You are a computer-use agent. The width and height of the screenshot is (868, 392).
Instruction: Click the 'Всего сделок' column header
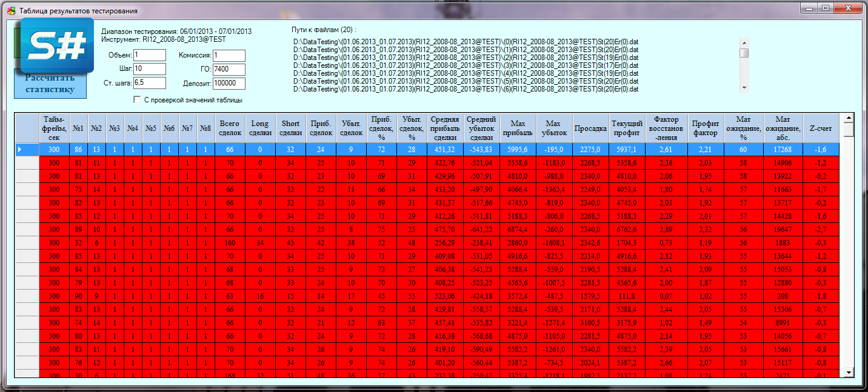tap(230, 128)
